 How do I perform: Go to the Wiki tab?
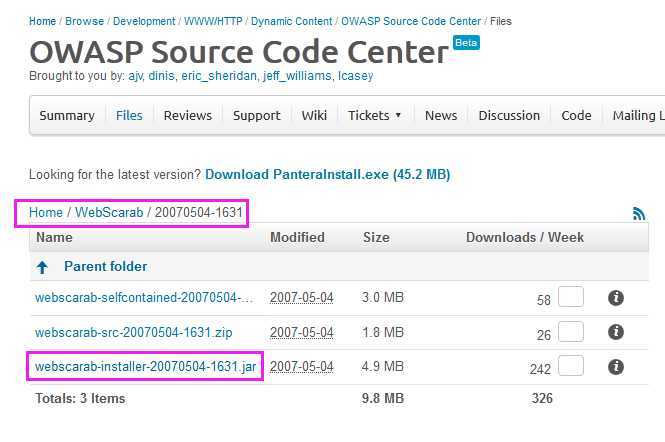[x=314, y=116]
